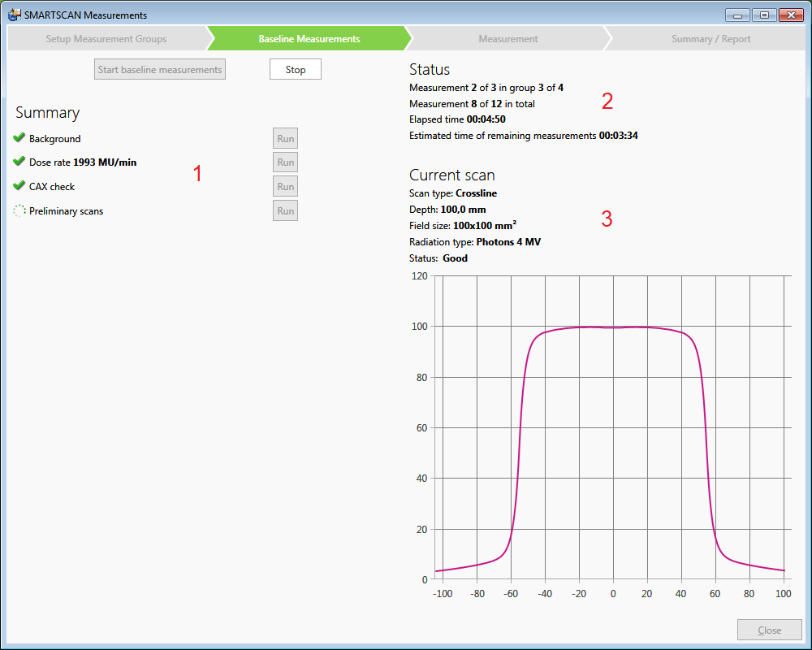Minimize the SMARTSCAN Measurements window

(x=737, y=15)
